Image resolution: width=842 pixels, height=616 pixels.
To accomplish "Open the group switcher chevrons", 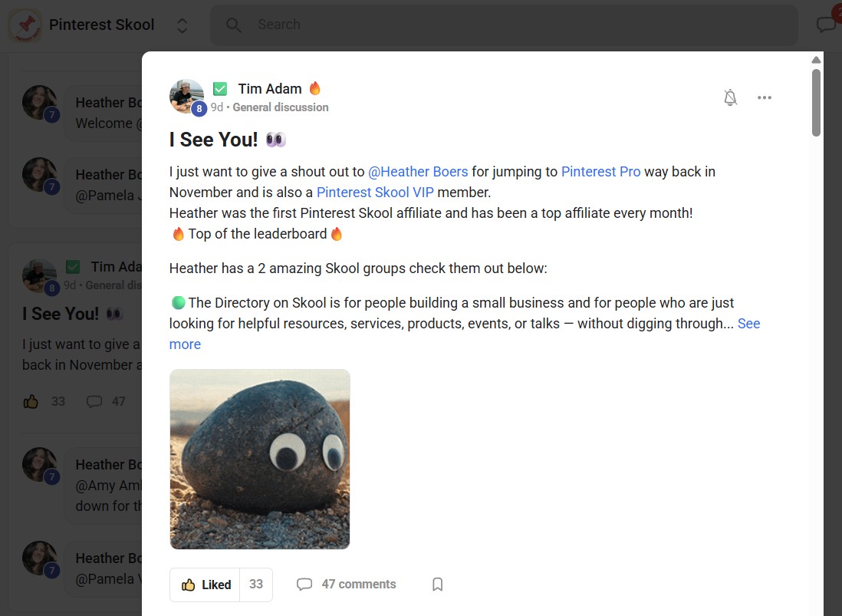I will (x=183, y=25).
